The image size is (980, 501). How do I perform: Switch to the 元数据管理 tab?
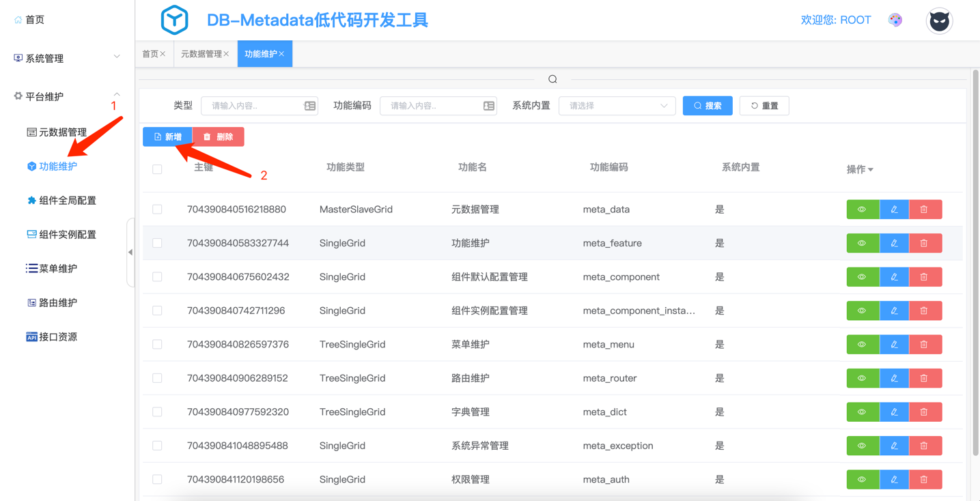(x=201, y=54)
